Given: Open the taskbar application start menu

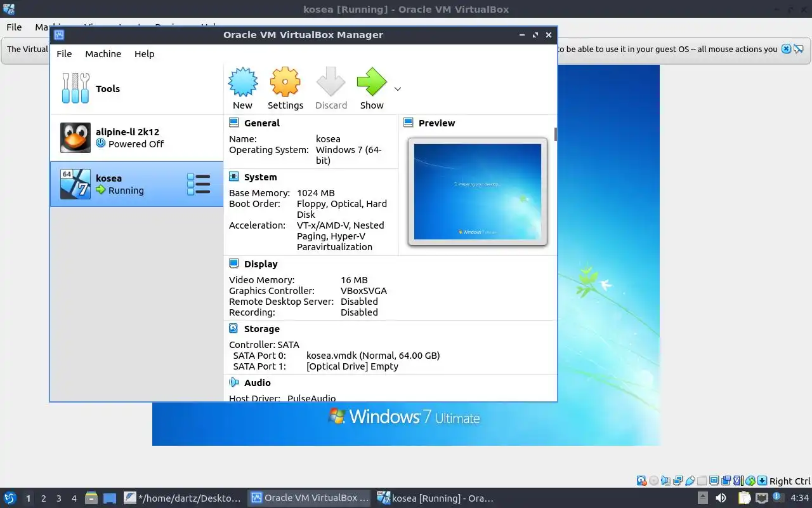Looking at the screenshot, I should click(x=10, y=498).
